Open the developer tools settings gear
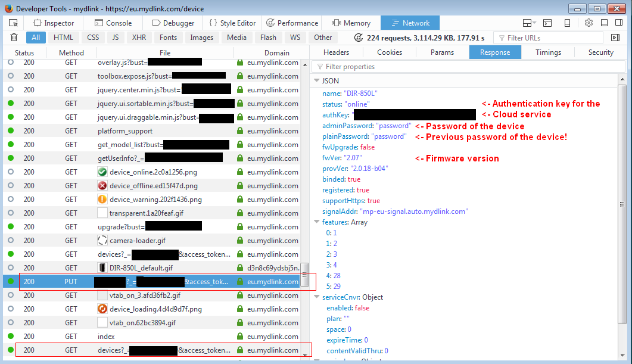Screen dimensions: 632x364 point(589,23)
